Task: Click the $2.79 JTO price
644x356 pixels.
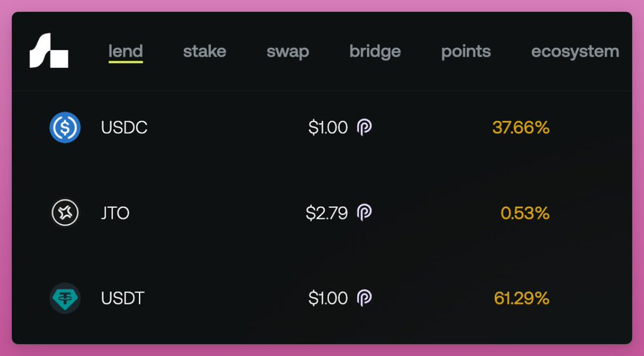Action: point(326,213)
